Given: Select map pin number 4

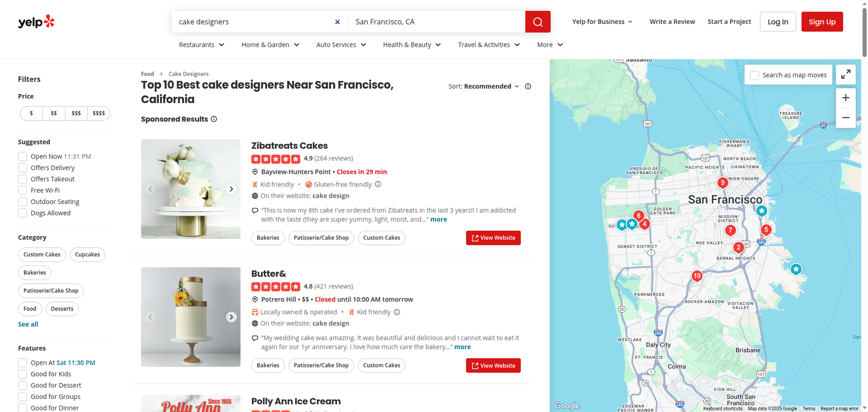Looking at the screenshot, I should click(x=644, y=224).
